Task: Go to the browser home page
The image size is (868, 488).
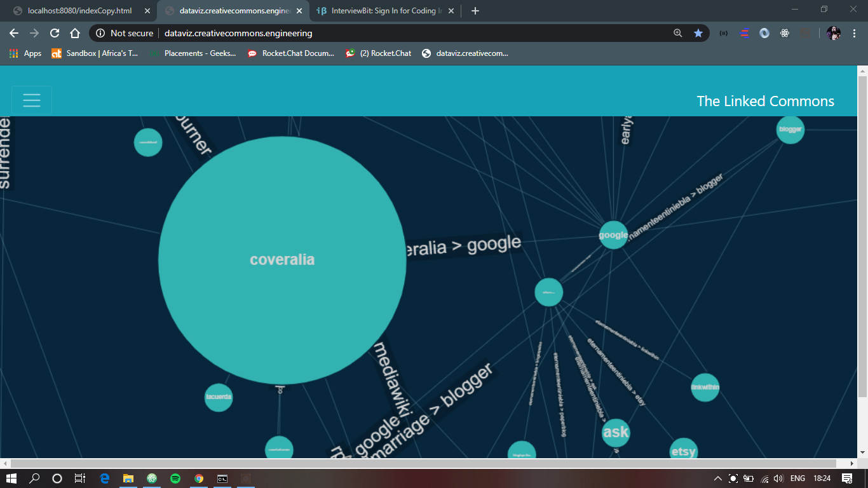Action: 75,33
